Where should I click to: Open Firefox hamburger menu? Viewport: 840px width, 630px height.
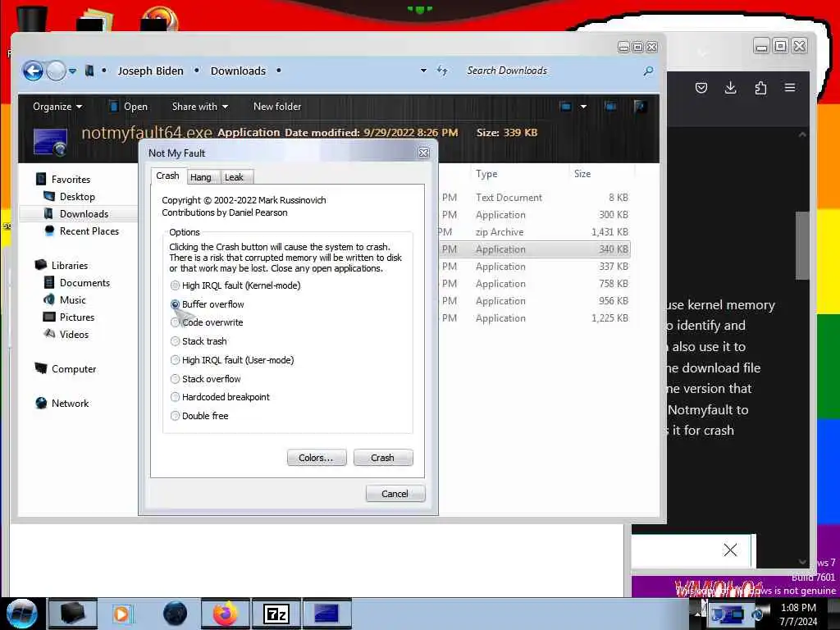coord(790,88)
